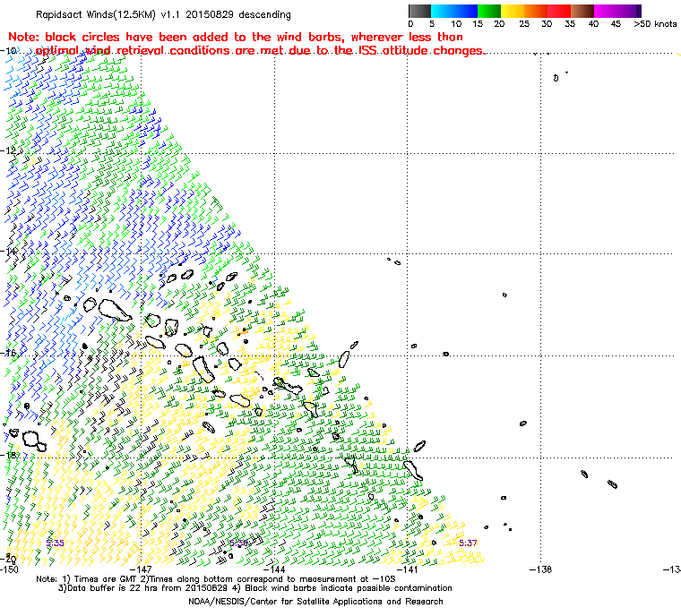681x616 pixels.
Task: Click the 'Times are GMT' footer note line
Action: click(216, 579)
